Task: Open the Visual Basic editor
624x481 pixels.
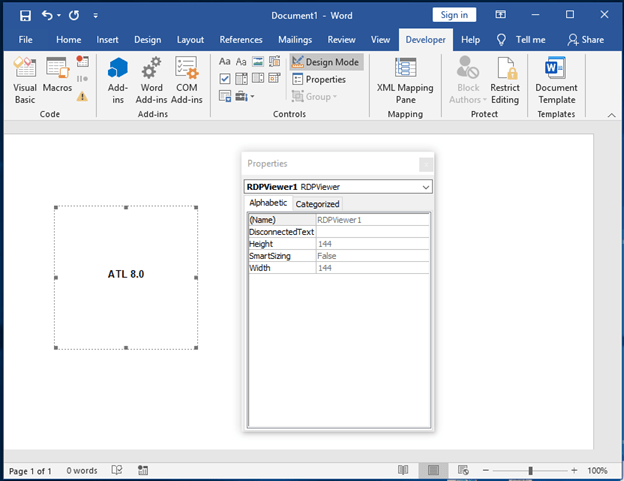Action: (x=25, y=80)
